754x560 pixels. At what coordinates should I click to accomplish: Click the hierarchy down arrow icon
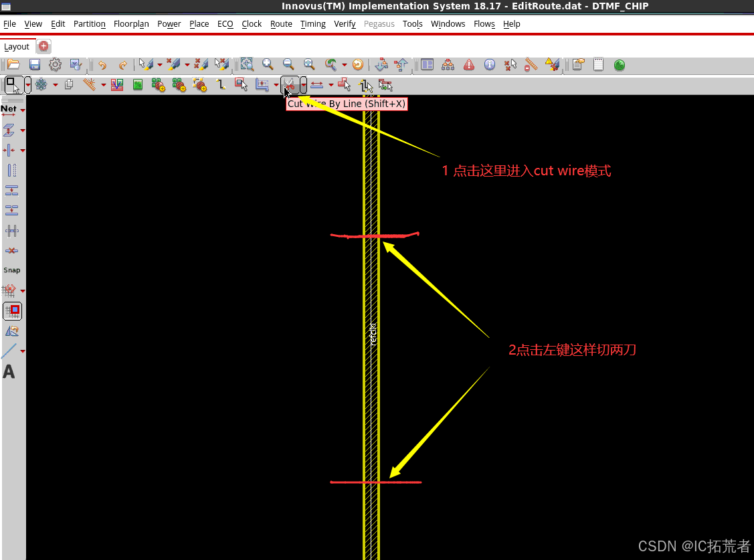click(x=381, y=64)
